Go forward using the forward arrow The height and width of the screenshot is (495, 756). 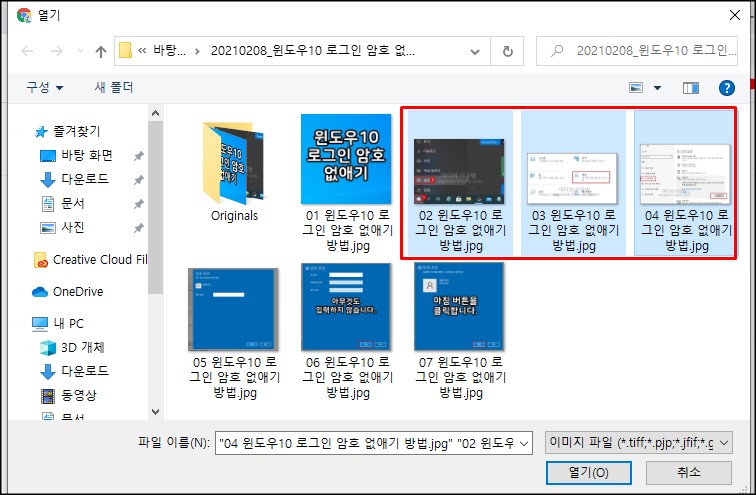(57, 51)
